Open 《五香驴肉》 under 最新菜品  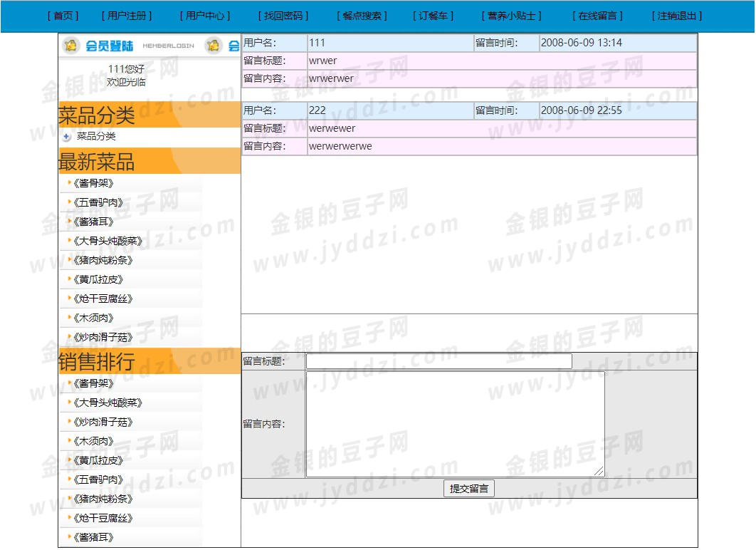(98, 202)
